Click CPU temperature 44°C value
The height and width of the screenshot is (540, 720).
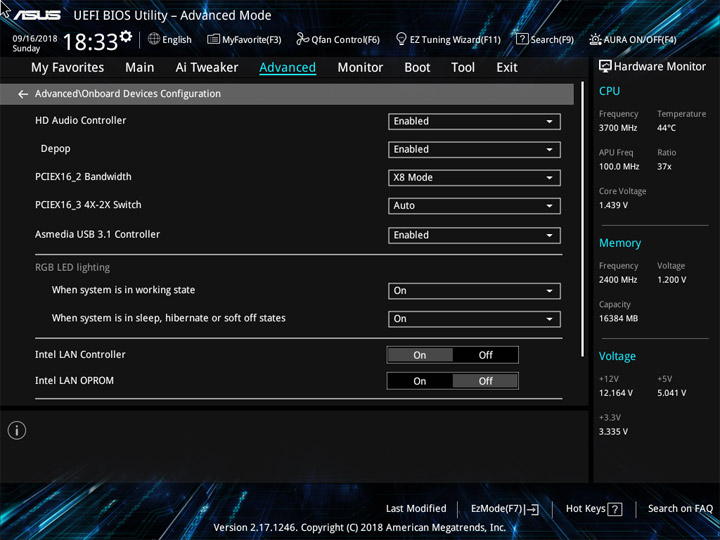[666, 128]
